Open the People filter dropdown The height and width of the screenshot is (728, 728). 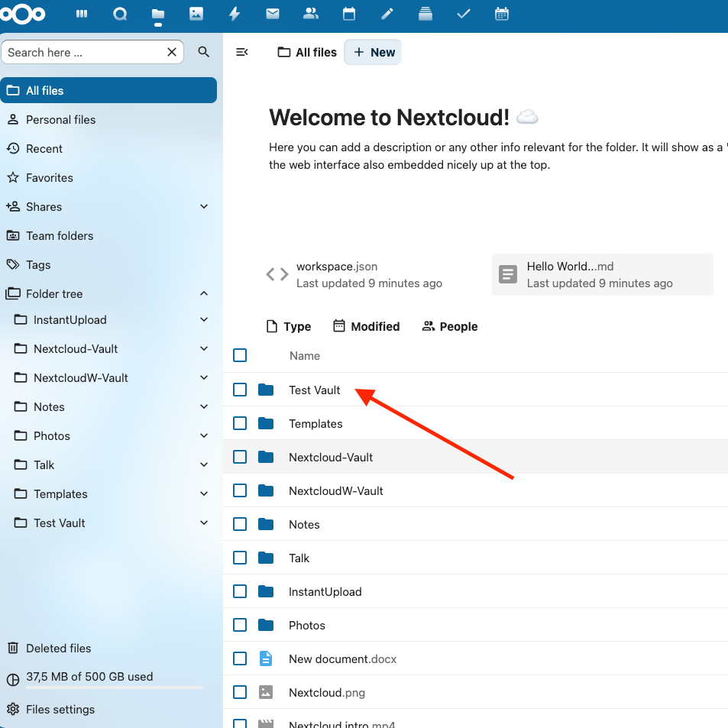tap(449, 326)
